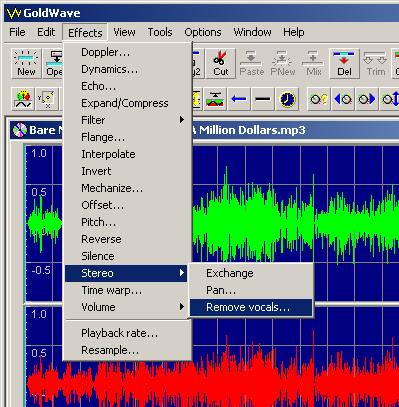Select Exchange in Stereo submenu
The image size is (399, 407).
tap(251, 273)
